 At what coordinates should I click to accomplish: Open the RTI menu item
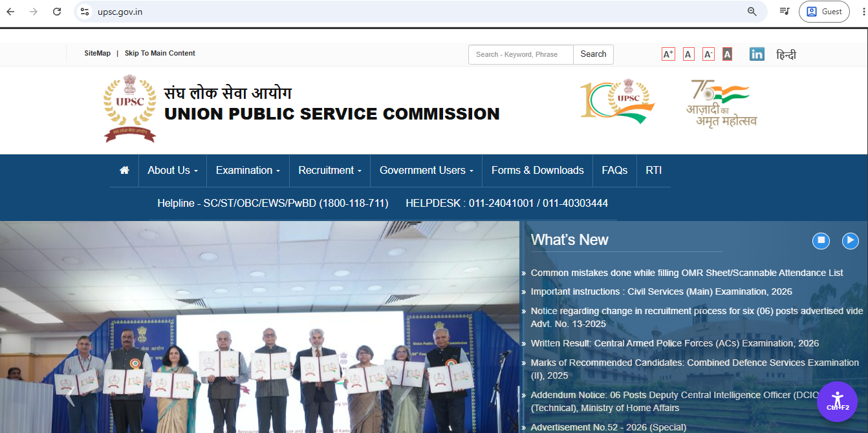[x=653, y=170]
